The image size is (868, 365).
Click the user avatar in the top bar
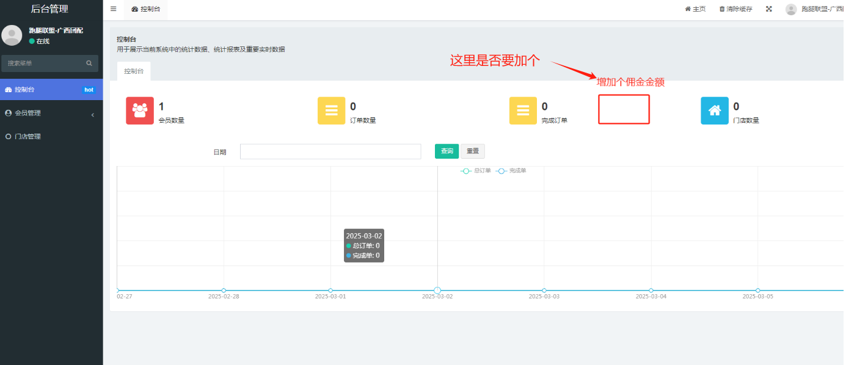[x=791, y=9]
